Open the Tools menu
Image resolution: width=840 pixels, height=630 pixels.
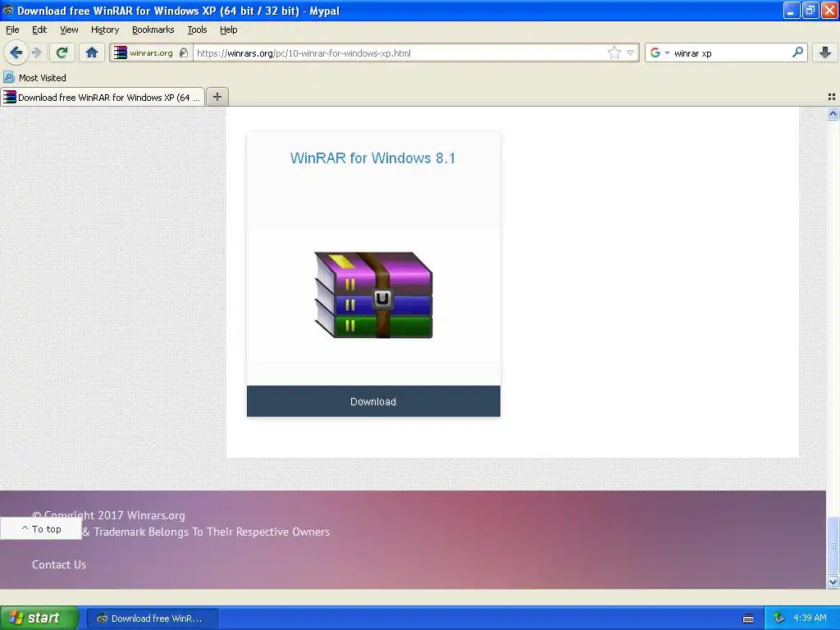point(197,30)
